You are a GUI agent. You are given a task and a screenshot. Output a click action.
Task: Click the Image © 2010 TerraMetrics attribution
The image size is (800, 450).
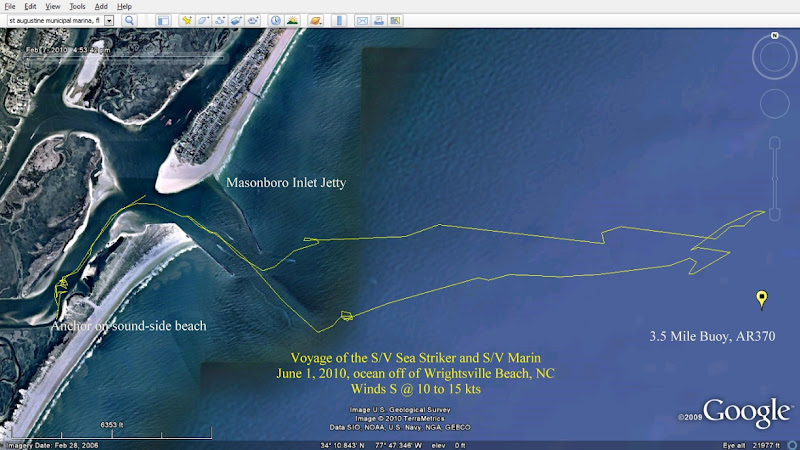click(x=400, y=418)
